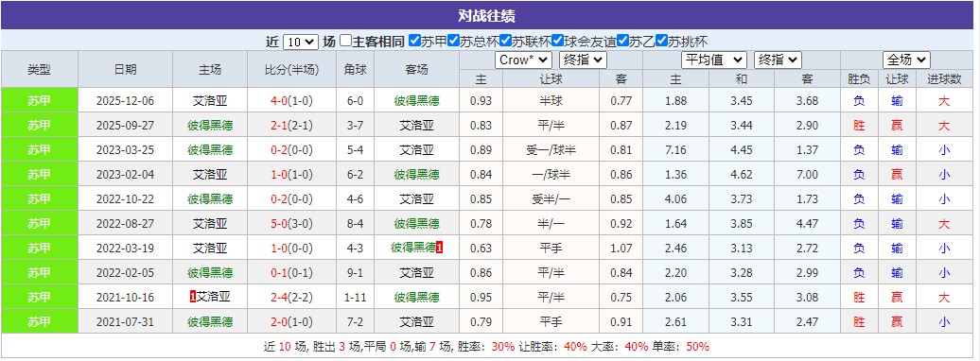980x361 pixels.
Task: Uncheck the 苏乙 checkbox
Action: pyautogui.click(x=622, y=42)
